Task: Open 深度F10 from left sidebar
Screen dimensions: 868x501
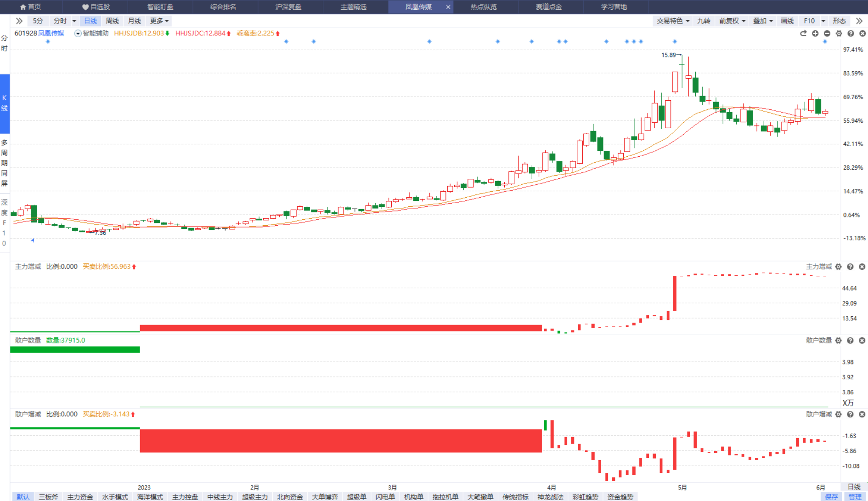Action: 4,222
